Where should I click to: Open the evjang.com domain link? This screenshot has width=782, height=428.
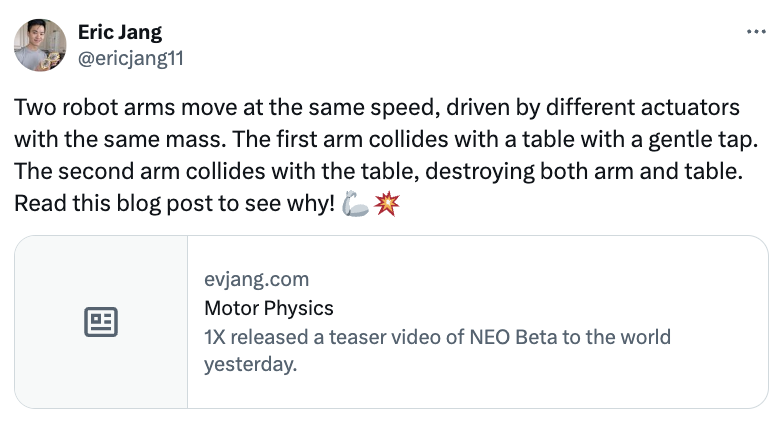point(256,279)
